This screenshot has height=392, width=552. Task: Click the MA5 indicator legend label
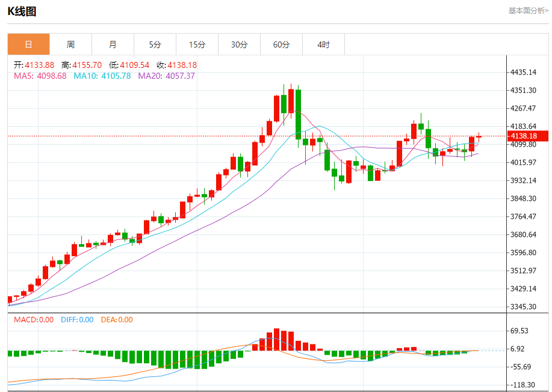[40, 76]
